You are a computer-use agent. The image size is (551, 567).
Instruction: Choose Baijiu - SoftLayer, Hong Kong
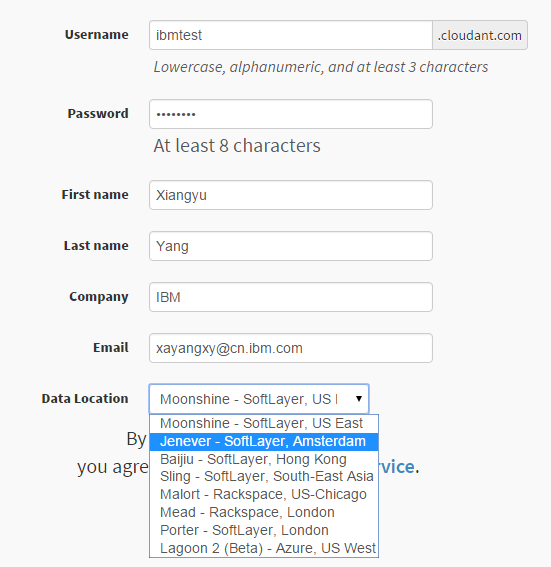264,459
